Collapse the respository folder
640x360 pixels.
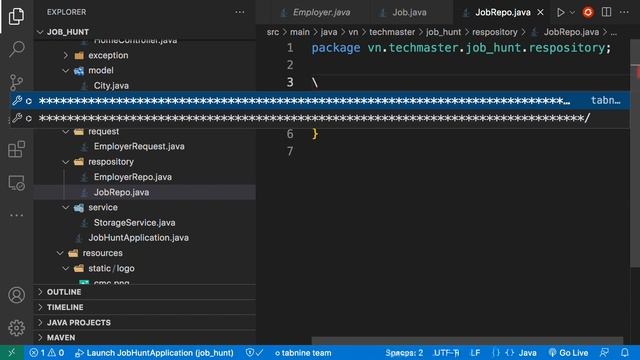pyautogui.click(x=111, y=162)
